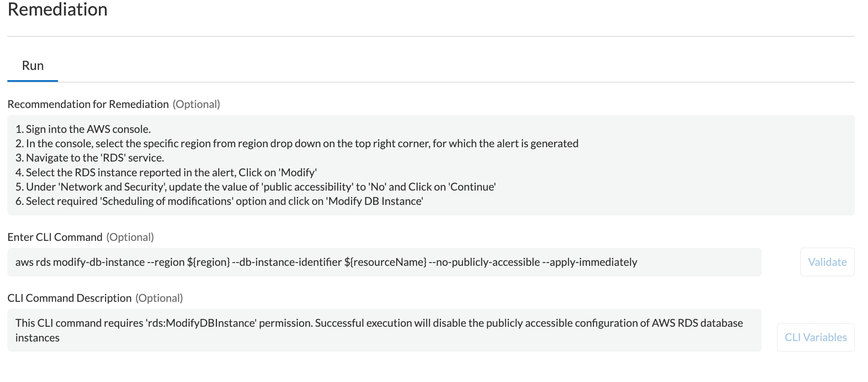Focus the Enter CLI Command input field

384,262
